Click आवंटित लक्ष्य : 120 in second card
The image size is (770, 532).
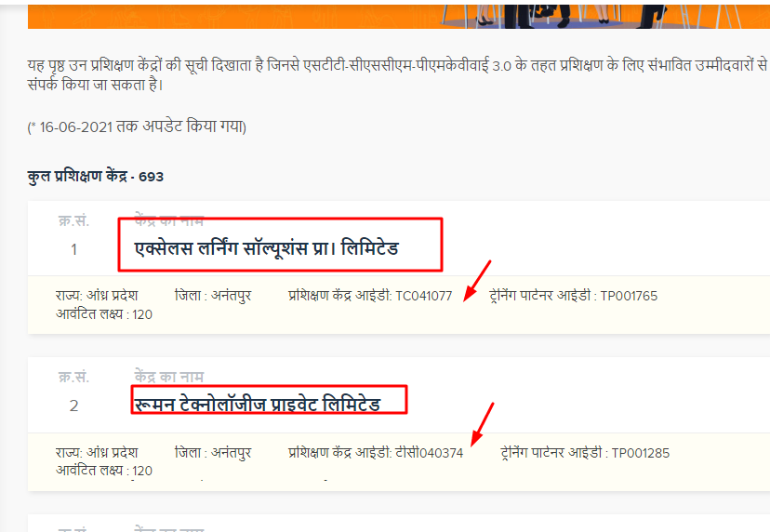point(104,471)
